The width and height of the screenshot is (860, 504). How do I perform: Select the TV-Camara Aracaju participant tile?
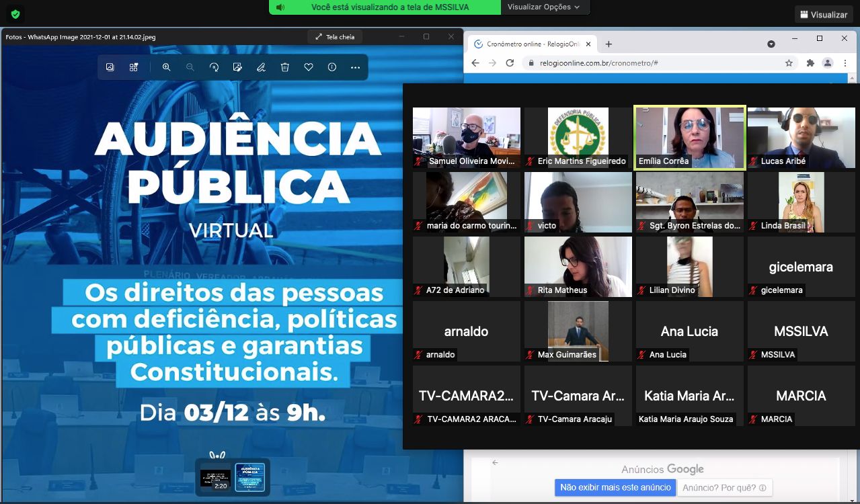coord(578,396)
